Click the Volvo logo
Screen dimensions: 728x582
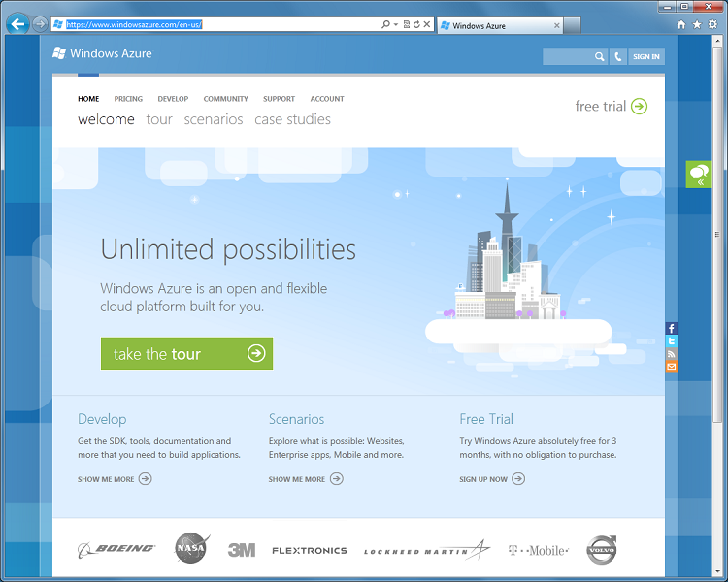click(x=602, y=550)
